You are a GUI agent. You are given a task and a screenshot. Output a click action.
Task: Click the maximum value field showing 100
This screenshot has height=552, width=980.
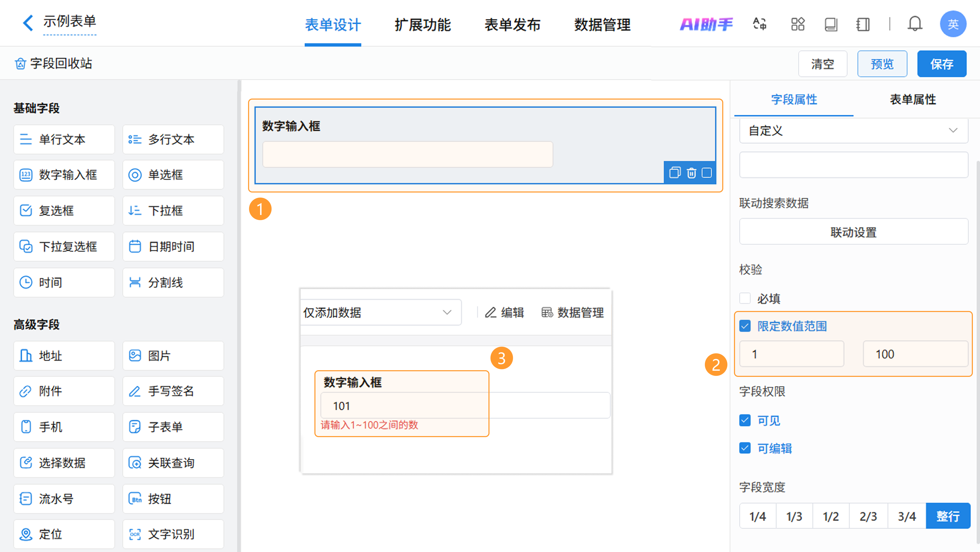pyautogui.click(x=915, y=354)
